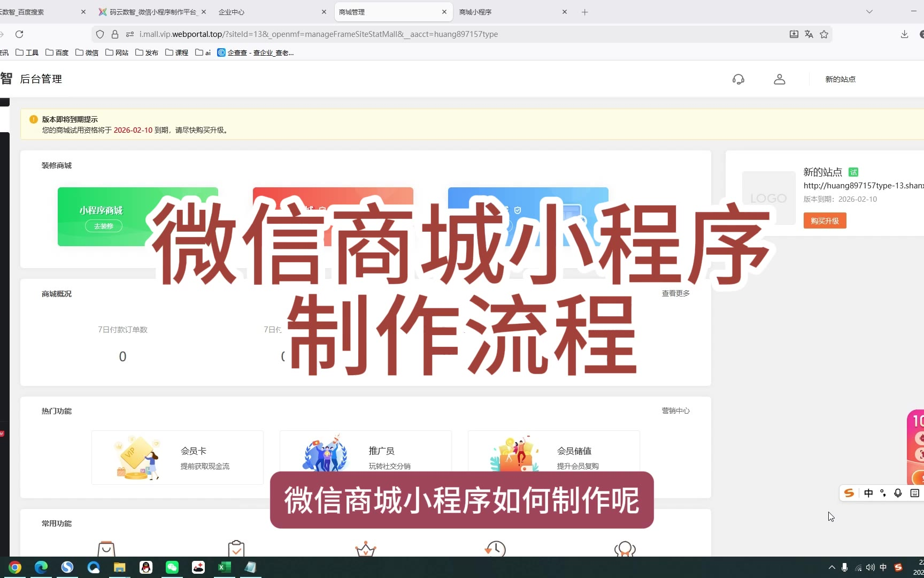Switch to the 商城小程序 browser tab
The height and width of the screenshot is (578, 924).
508,12
